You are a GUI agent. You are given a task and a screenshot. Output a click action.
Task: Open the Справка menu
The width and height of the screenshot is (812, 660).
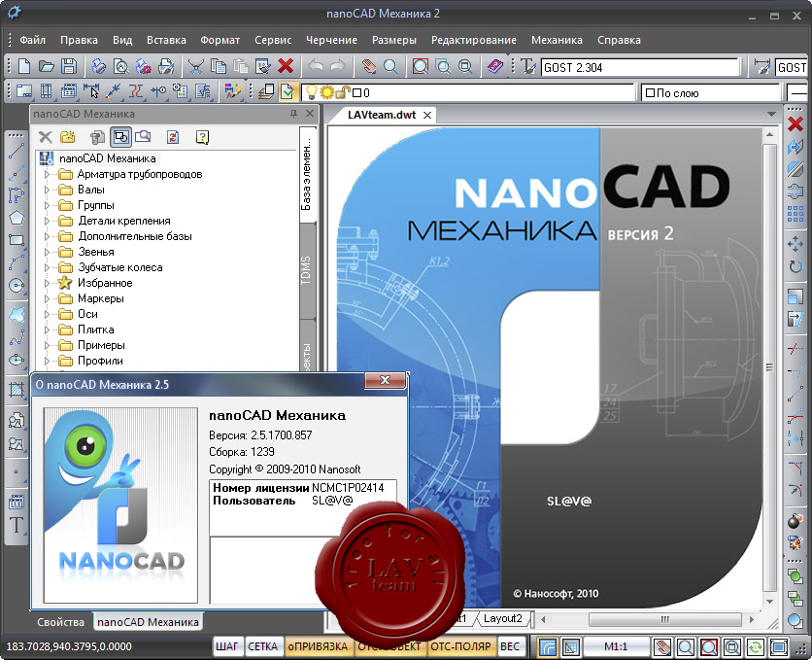tap(619, 40)
